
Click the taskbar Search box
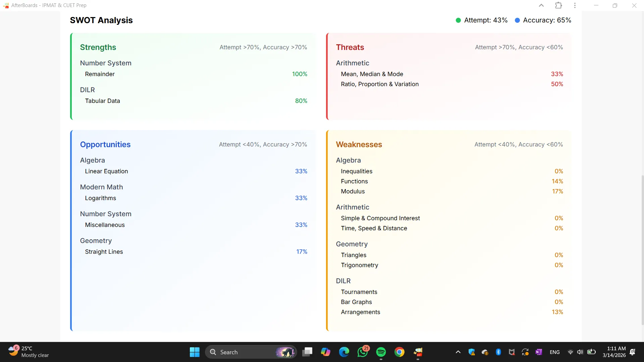251,352
